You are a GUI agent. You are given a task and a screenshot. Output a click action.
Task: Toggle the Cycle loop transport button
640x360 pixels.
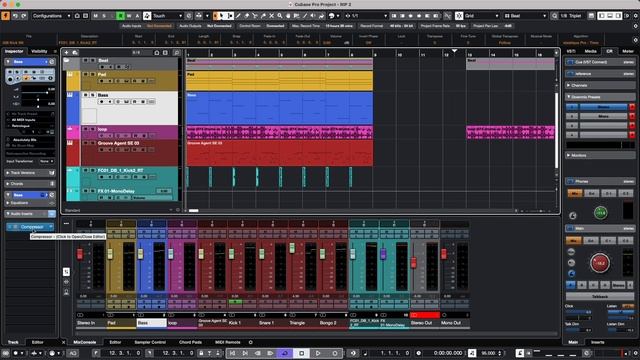[285, 353]
